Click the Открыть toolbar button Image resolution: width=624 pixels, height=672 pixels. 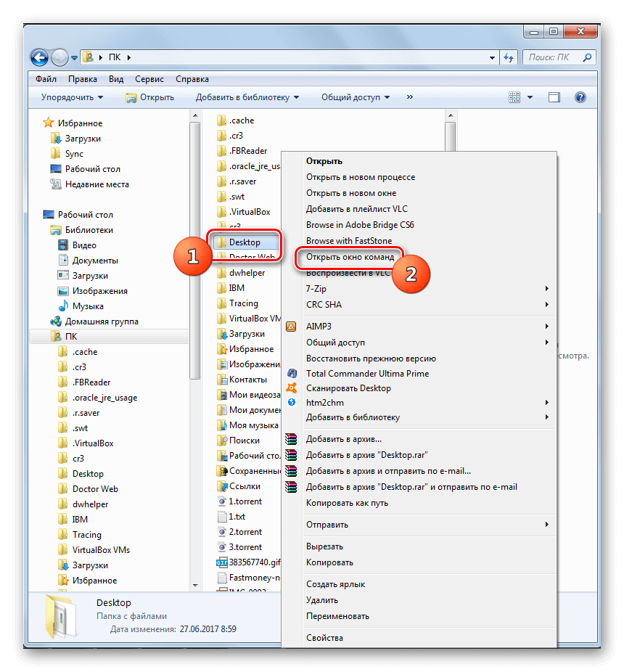(x=150, y=97)
